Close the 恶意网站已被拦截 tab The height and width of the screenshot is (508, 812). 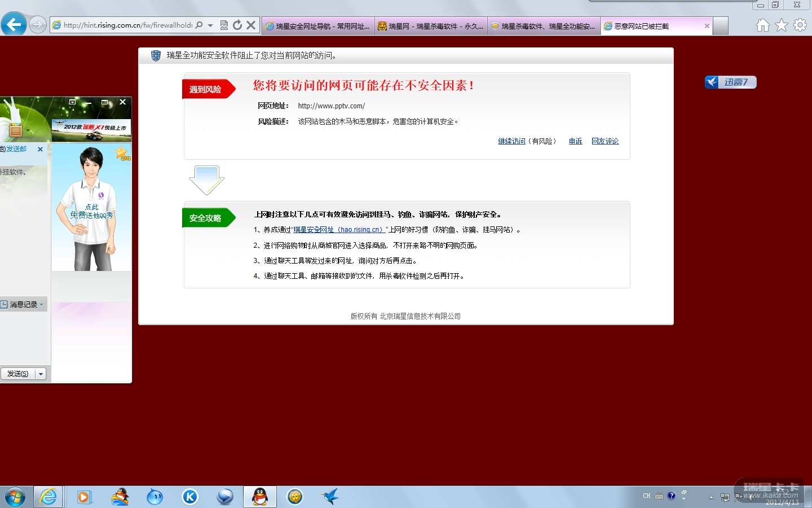point(707,26)
